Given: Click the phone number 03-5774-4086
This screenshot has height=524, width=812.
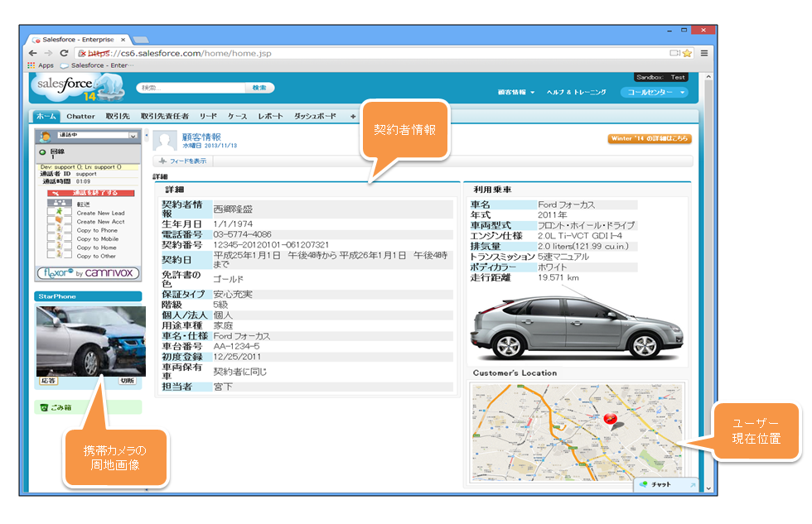Looking at the screenshot, I should (242, 234).
